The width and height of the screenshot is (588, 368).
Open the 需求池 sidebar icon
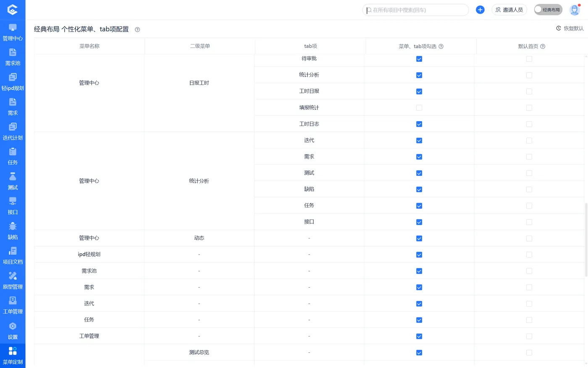pyautogui.click(x=13, y=57)
